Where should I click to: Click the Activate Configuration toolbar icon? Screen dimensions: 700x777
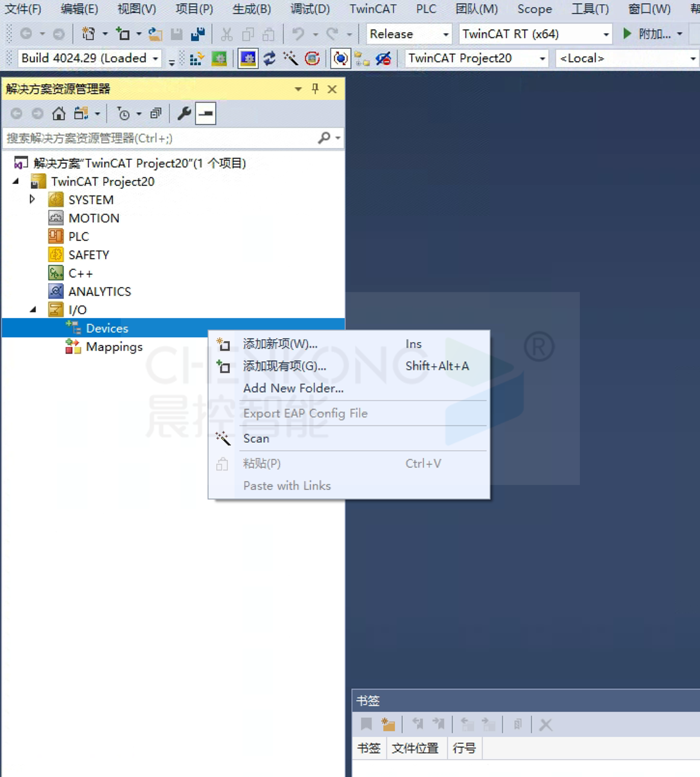click(196, 59)
